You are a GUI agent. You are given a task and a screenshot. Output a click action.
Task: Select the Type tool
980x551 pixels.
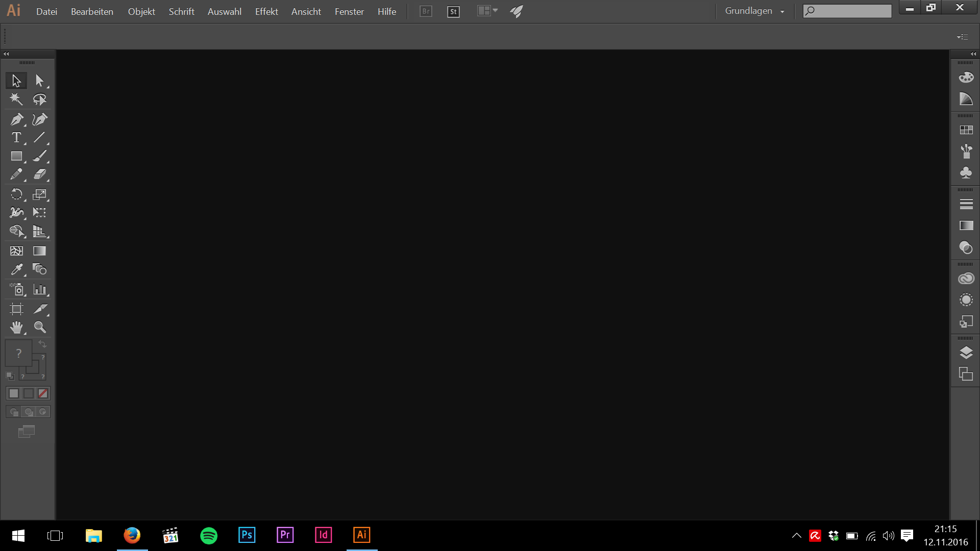[16, 138]
